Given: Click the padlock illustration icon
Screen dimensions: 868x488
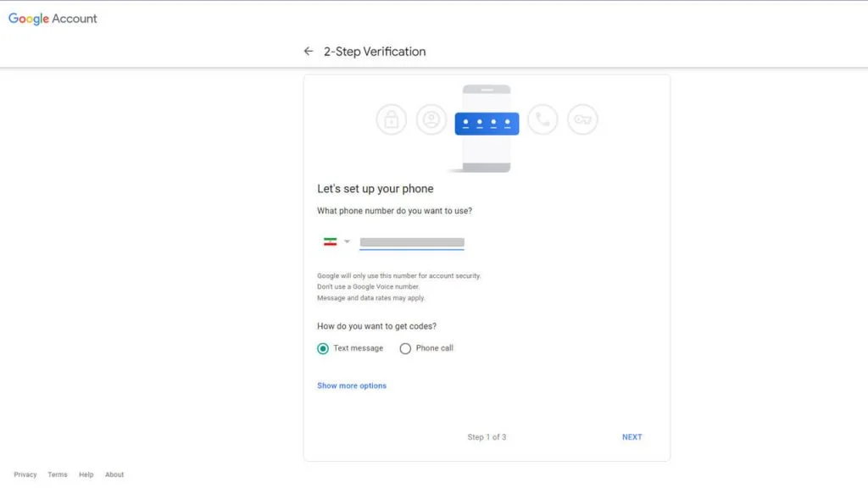Looking at the screenshot, I should 392,119.
